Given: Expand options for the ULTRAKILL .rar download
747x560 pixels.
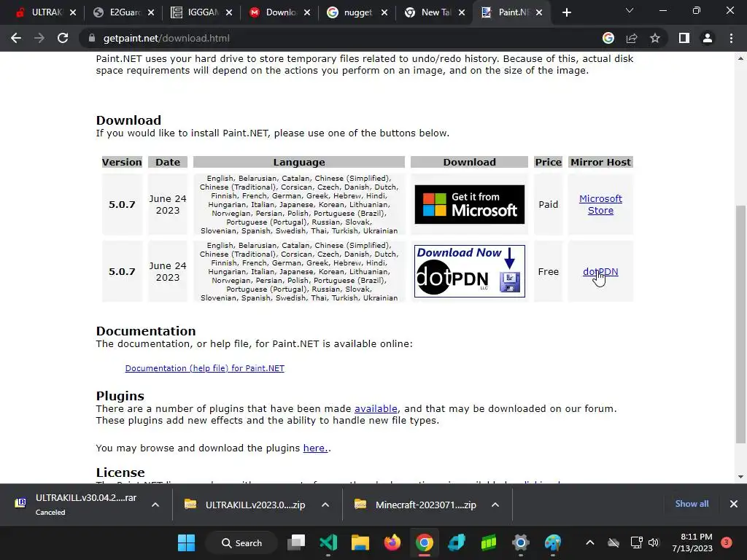Looking at the screenshot, I should pos(155,505).
